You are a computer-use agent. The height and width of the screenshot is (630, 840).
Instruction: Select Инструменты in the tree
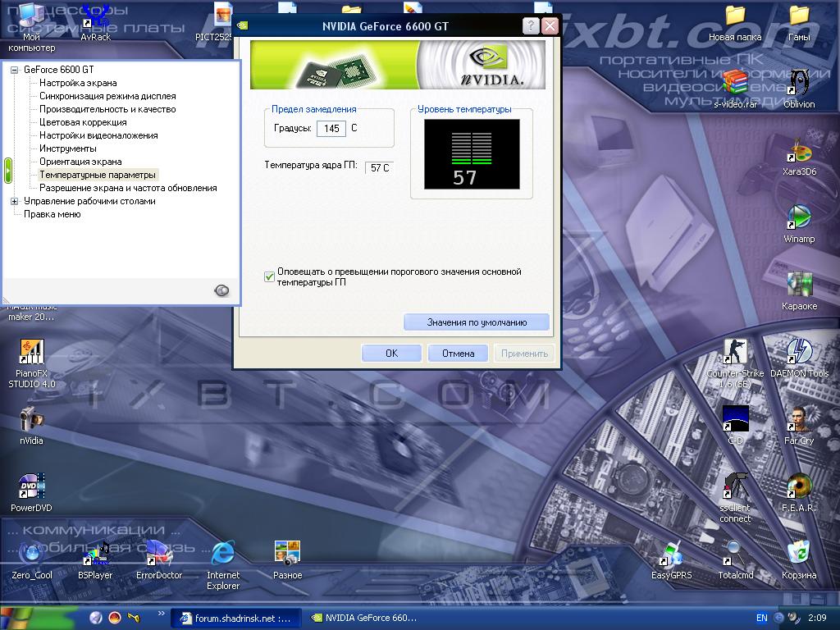(x=68, y=148)
